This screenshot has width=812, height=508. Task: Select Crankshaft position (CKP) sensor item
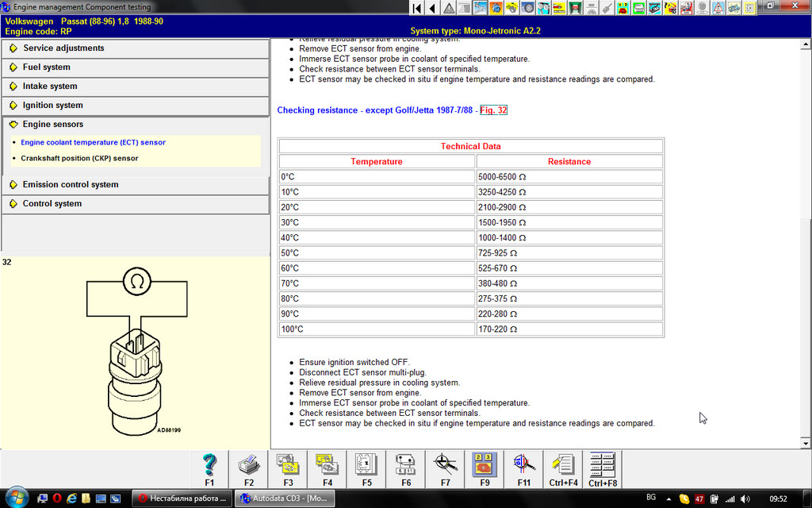79,159
